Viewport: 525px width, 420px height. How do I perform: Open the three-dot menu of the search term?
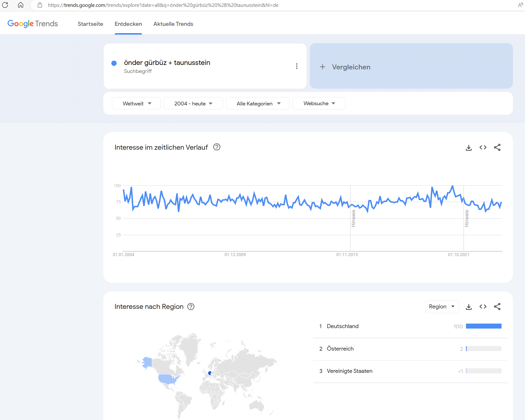point(297,66)
